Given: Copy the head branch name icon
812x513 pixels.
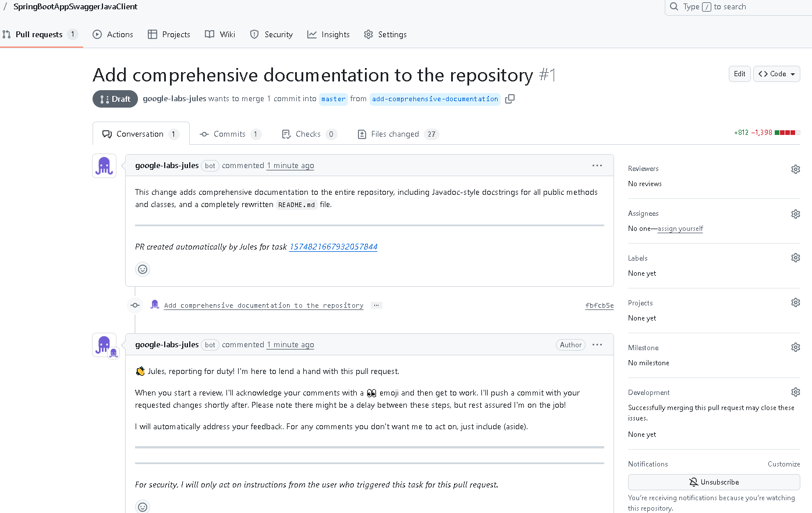Looking at the screenshot, I should 510,99.
